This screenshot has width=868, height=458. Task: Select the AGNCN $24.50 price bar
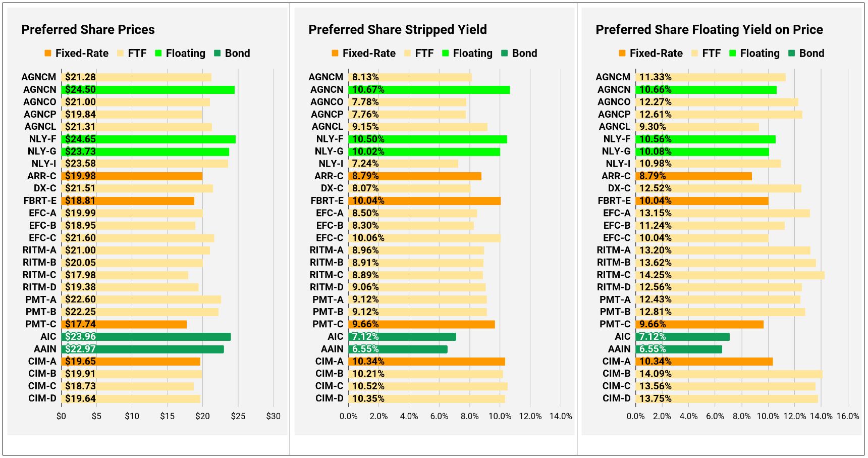tap(148, 90)
